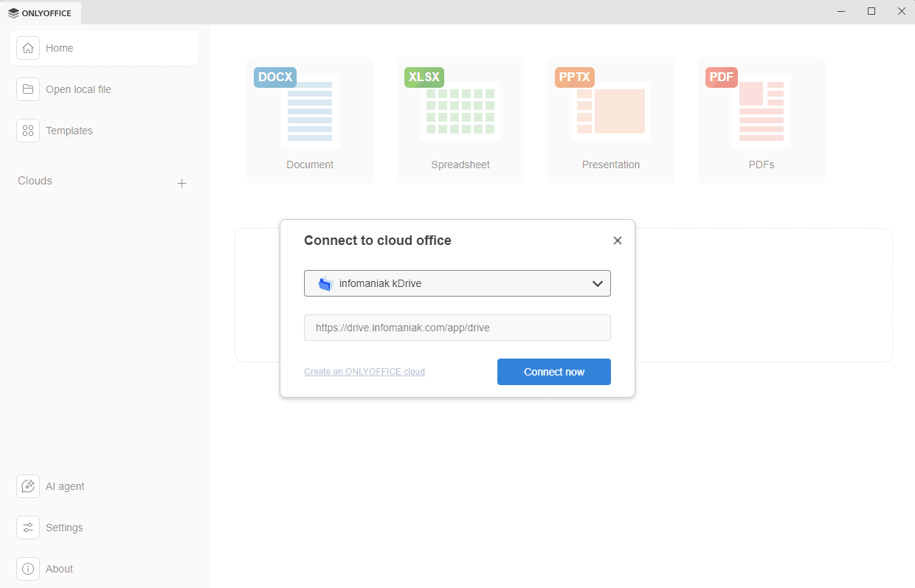Follow the Create an ONLYOFFICE cloud link

[364, 372]
